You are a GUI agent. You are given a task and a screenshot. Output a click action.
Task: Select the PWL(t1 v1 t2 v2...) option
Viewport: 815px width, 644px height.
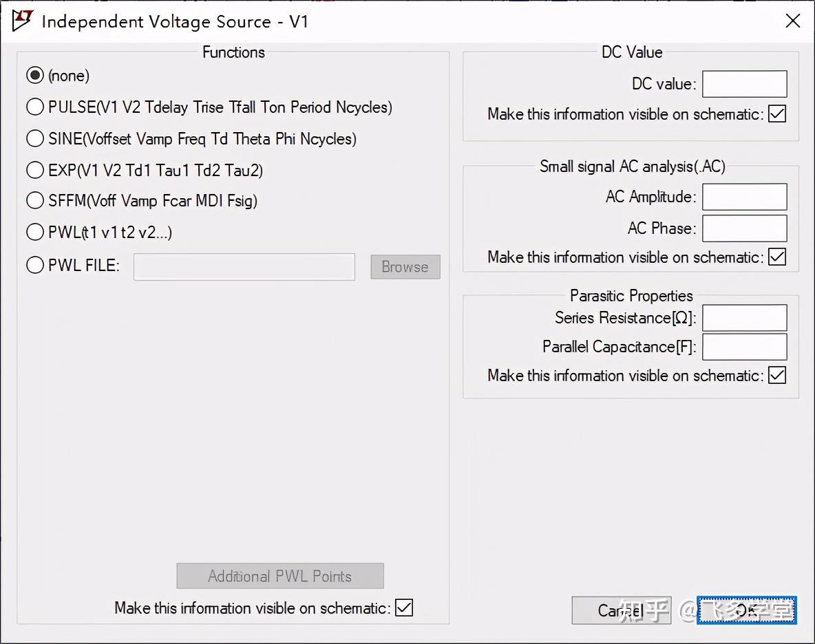tap(35, 233)
